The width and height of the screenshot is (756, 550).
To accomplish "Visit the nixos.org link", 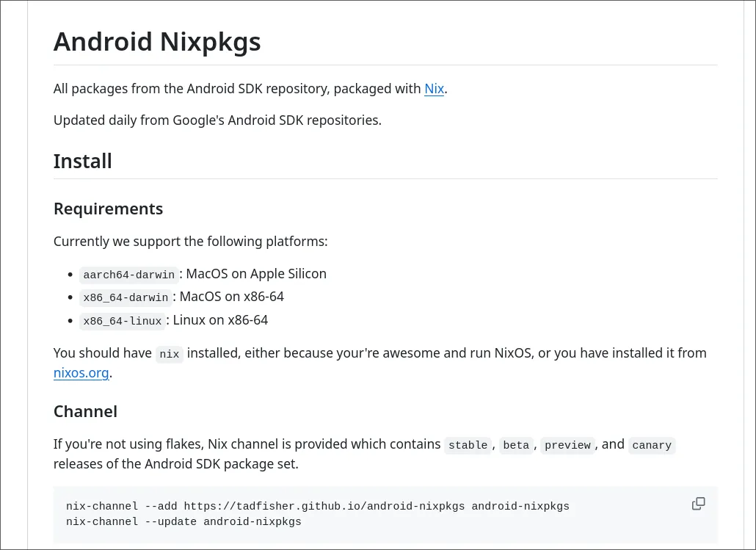I will 81,372.
